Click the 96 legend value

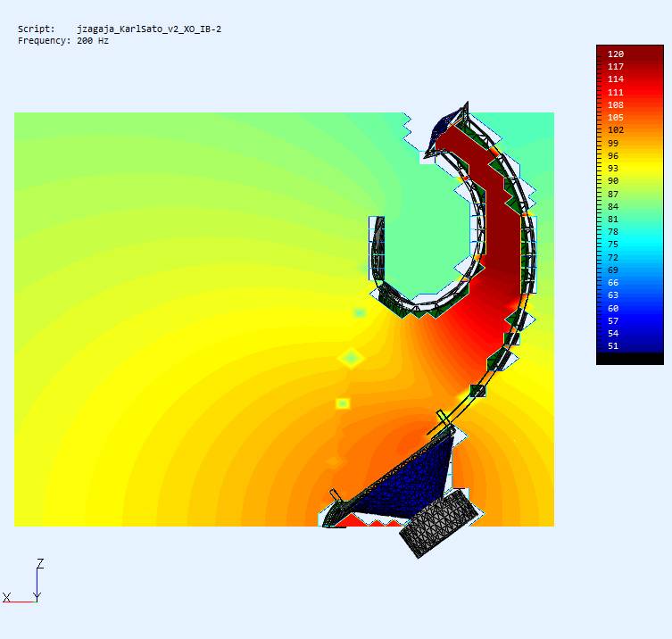(613, 155)
